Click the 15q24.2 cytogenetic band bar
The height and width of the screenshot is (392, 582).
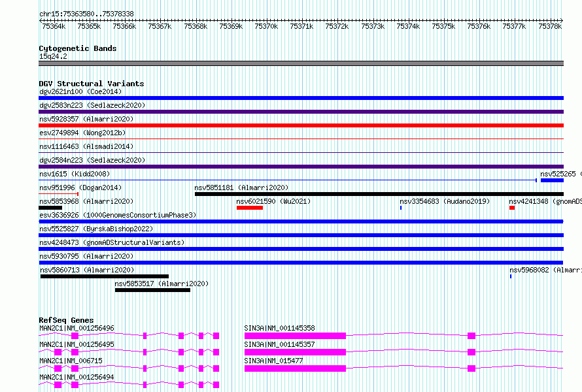tap(301, 63)
